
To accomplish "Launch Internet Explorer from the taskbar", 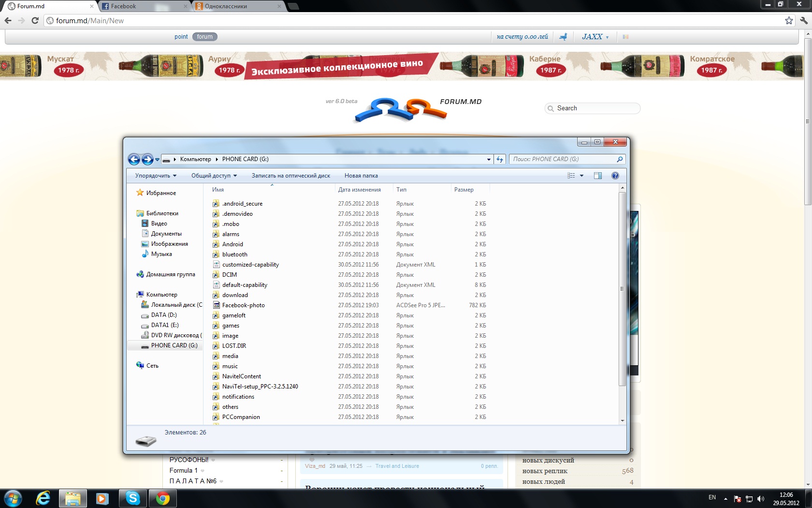I will click(43, 498).
